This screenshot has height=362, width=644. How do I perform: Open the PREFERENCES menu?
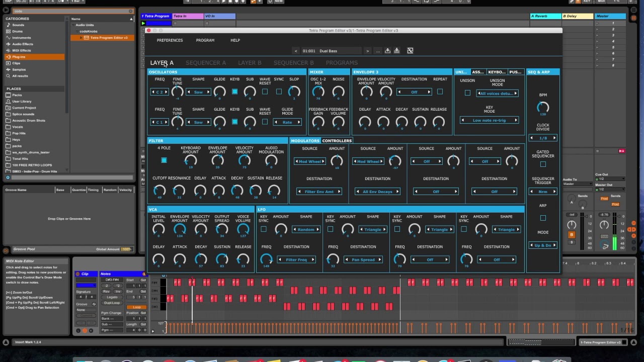click(x=170, y=40)
